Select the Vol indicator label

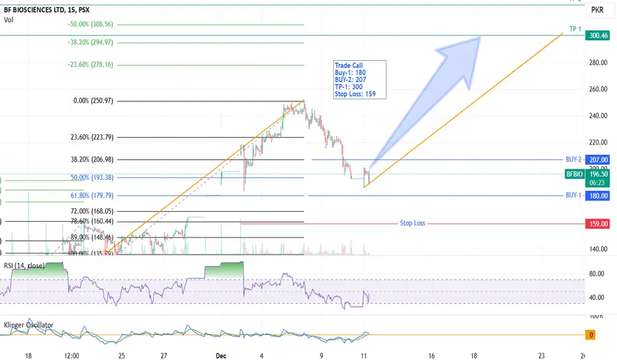[9, 20]
